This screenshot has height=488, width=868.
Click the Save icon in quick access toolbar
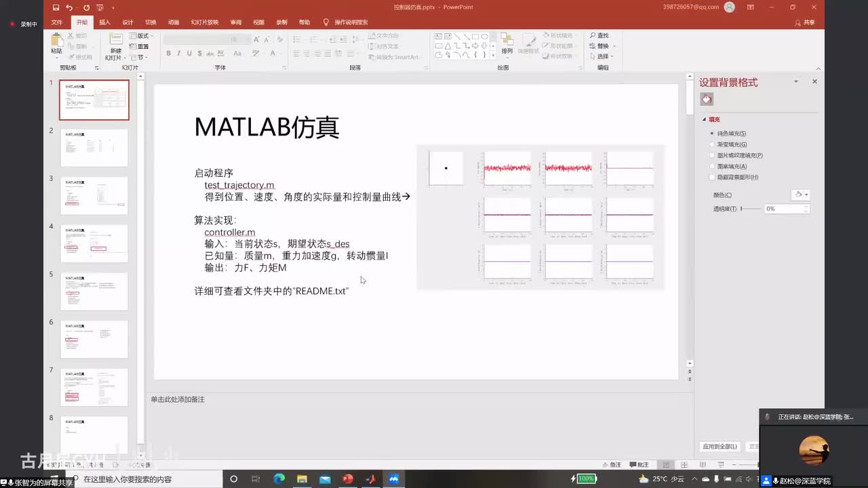click(x=56, y=7)
